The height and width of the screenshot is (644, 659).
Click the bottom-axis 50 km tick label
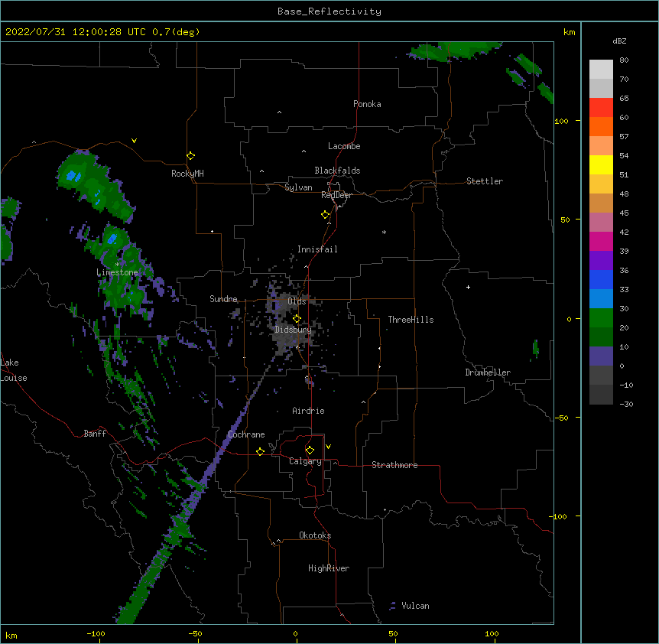pyautogui.click(x=394, y=633)
